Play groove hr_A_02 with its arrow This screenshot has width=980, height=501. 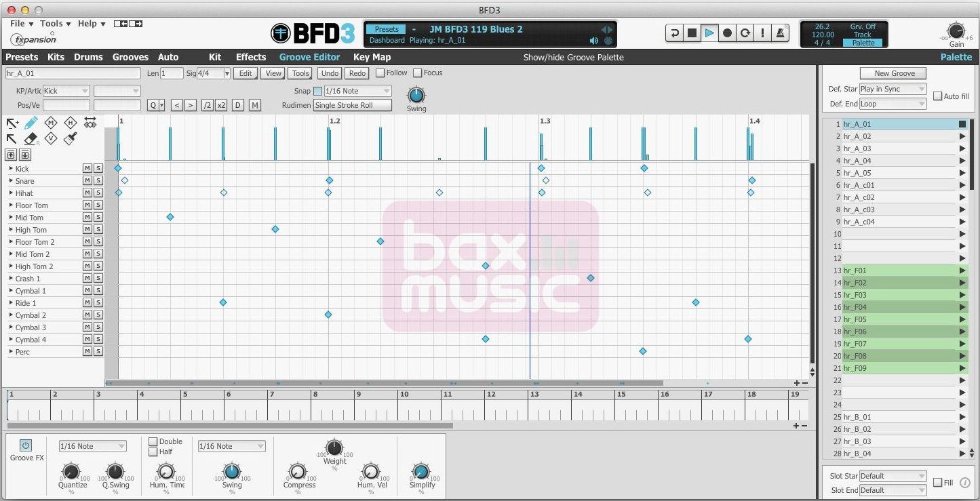point(962,136)
